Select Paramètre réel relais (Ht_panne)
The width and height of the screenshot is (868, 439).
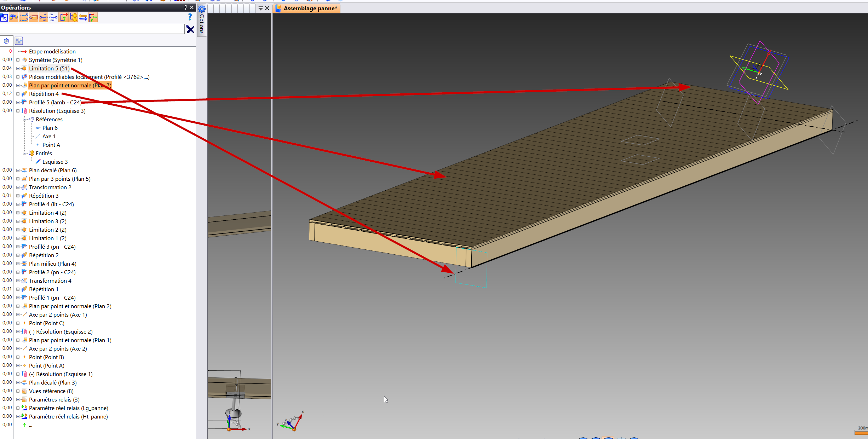pyautogui.click(x=68, y=417)
